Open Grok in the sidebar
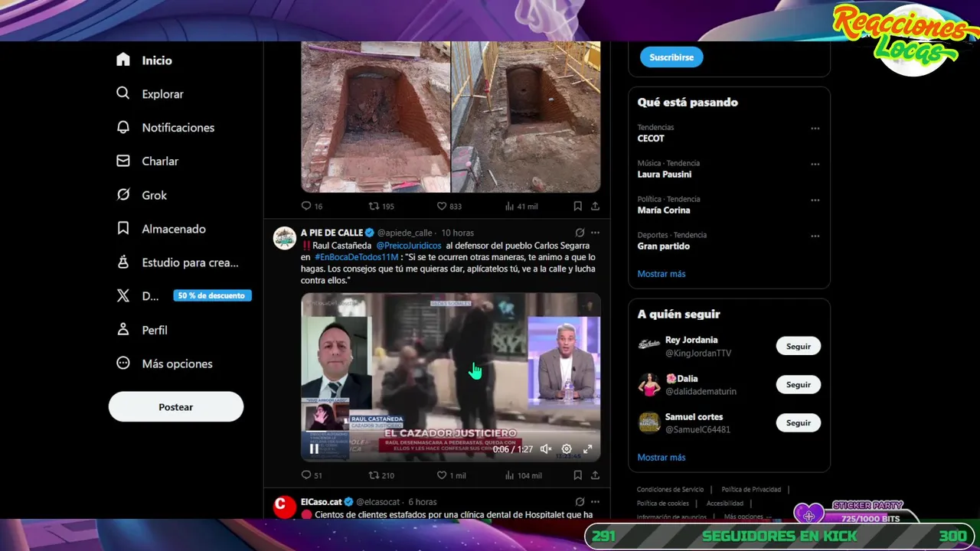980x551 pixels. [142, 195]
